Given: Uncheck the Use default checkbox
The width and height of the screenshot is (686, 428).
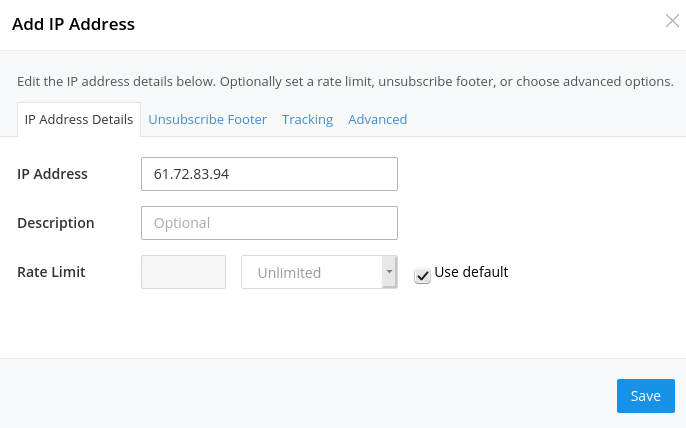Looking at the screenshot, I should tap(422, 275).
